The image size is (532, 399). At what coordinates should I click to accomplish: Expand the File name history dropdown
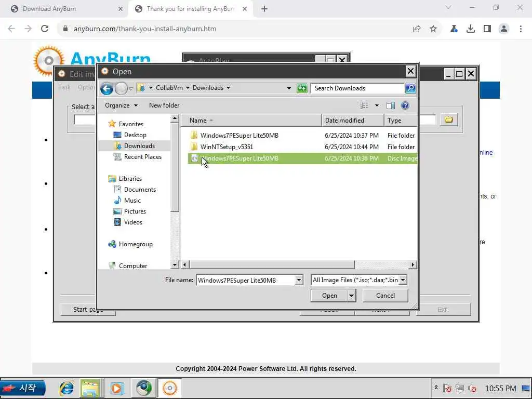click(299, 280)
